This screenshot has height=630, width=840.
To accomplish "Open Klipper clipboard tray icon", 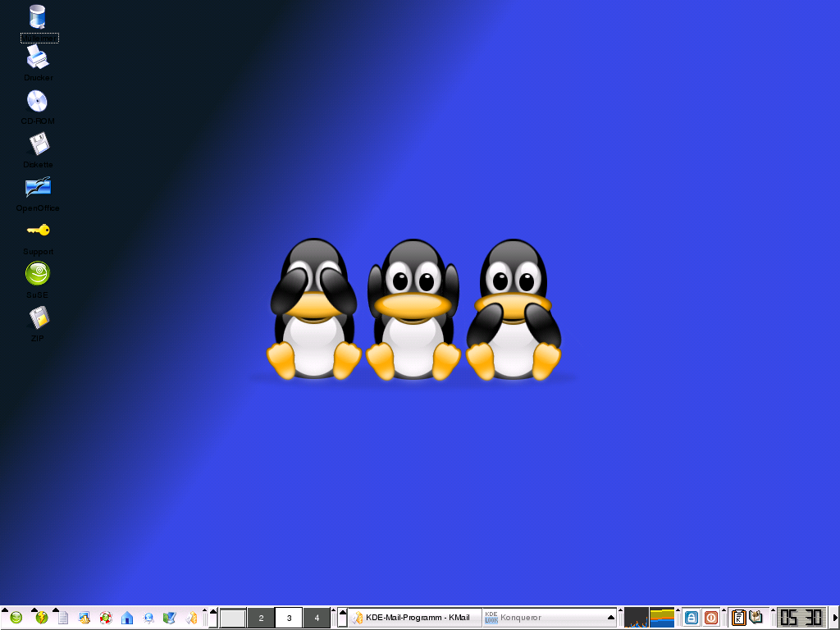I will pos(739,618).
